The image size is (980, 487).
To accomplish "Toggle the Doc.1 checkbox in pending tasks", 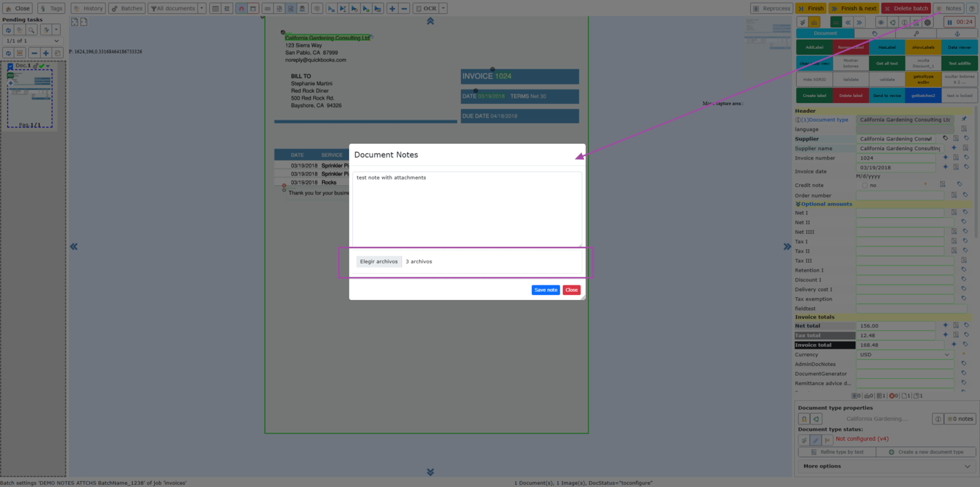I will click(x=10, y=66).
